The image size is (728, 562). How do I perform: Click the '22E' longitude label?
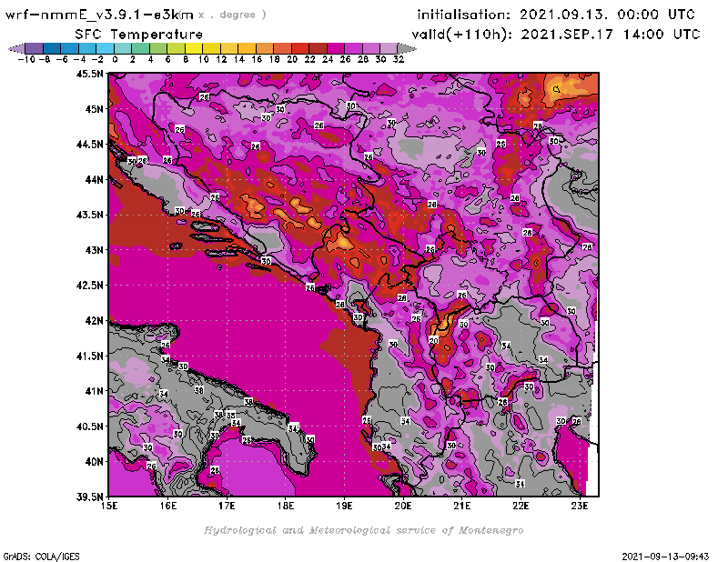pyautogui.click(x=521, y=506)
